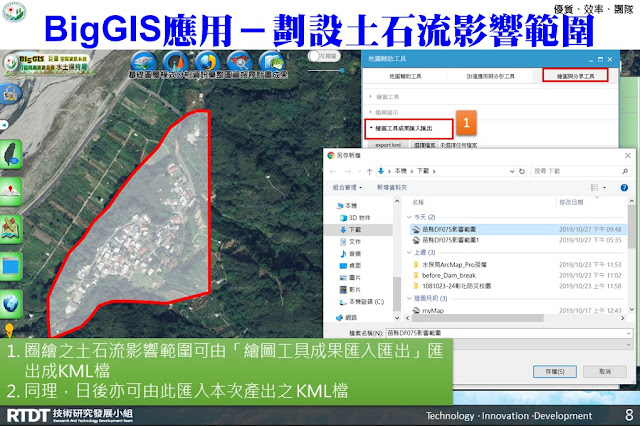Click the blue window icon in left sidebar

click(x=11, y=266)
